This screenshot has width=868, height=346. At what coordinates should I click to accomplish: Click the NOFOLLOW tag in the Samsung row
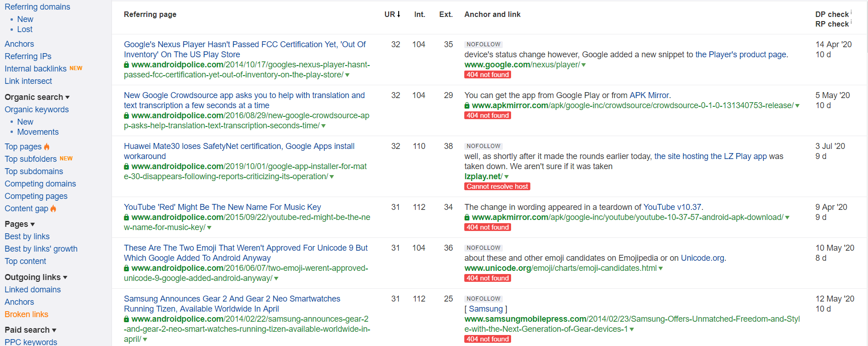pyautogui.click(x=484, y=299)
